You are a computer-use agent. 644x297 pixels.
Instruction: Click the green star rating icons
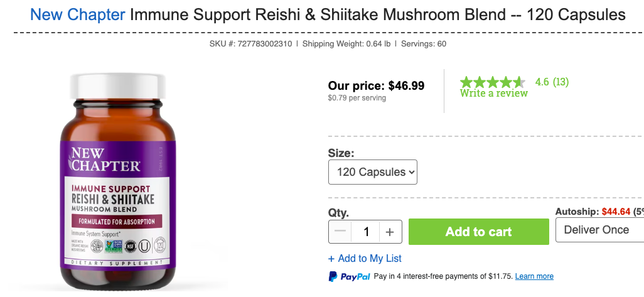click(x=493, y=82)
